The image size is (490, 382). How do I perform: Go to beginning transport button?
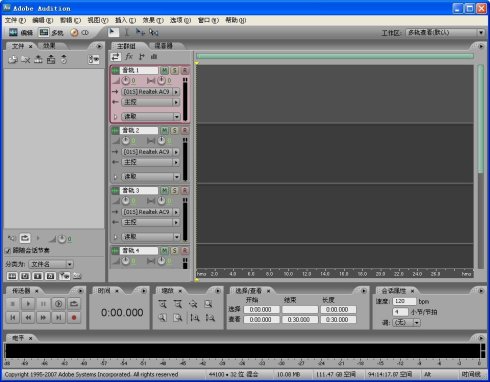click(13, 318)
